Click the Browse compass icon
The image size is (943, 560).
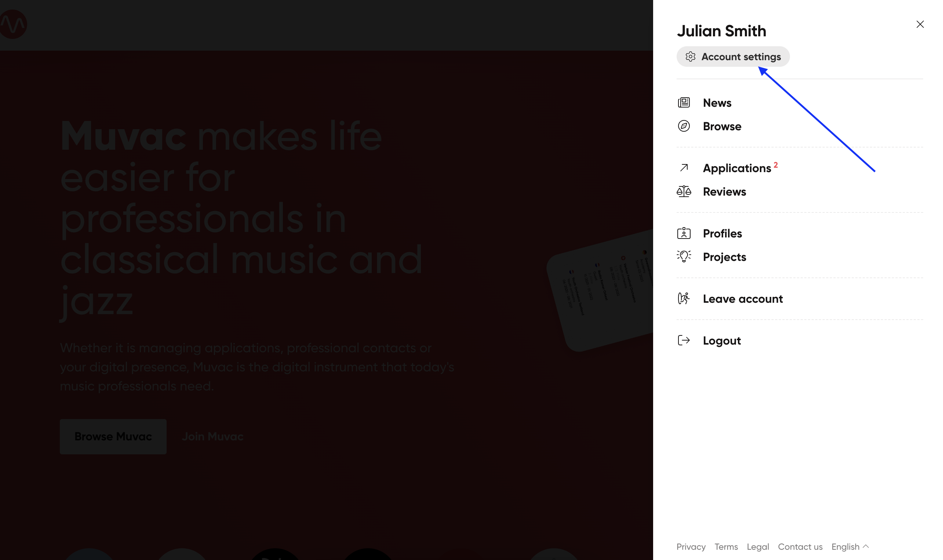(684, 126)
